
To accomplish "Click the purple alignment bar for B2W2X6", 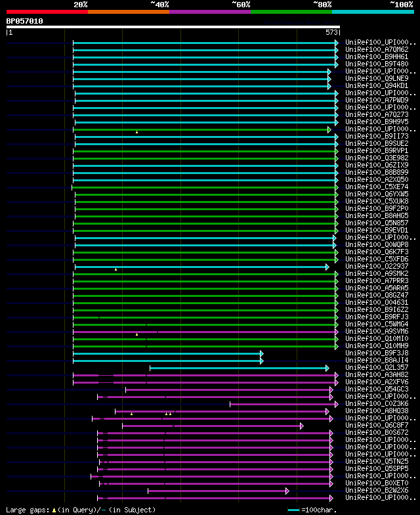I will click(219, 491).
